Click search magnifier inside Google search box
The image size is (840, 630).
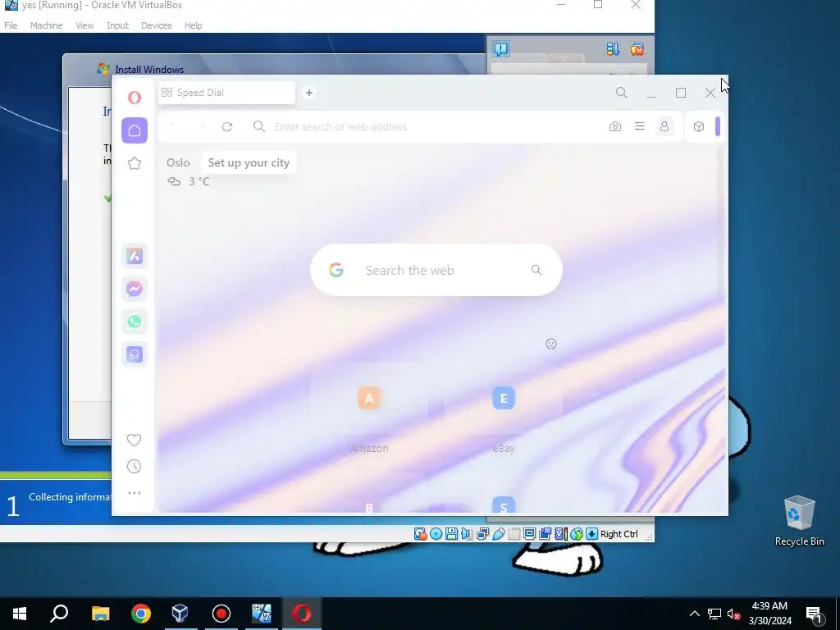[536, 270]
